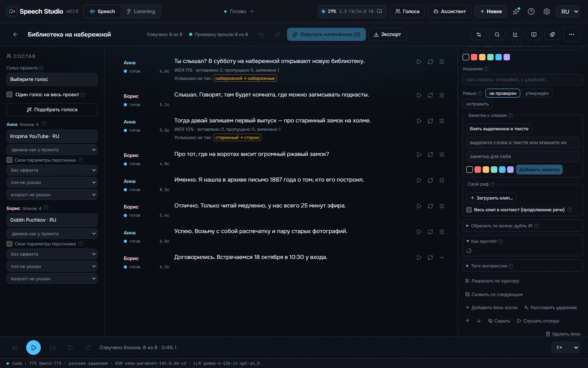The image size is (588, 368).
Task: Open the search icon in project toolbar
Action: [497, 35]
